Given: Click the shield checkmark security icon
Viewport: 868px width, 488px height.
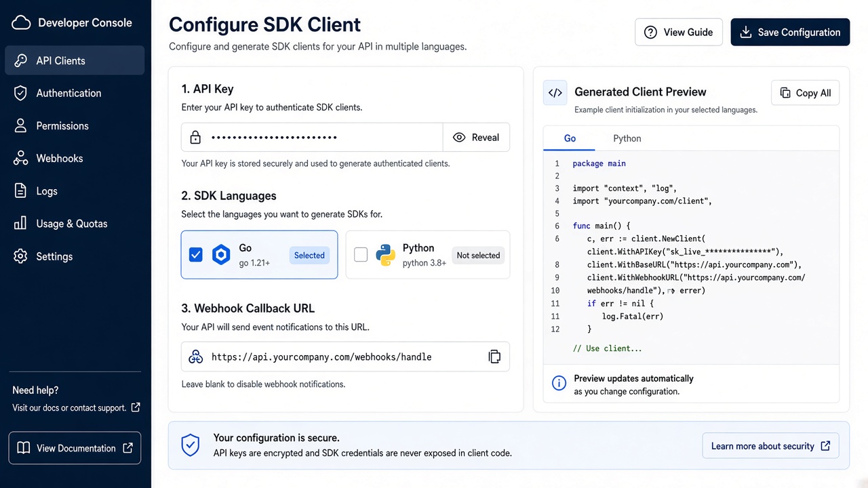Looking at the screenshot, I should pyautogui.click(x=191, y=445).
